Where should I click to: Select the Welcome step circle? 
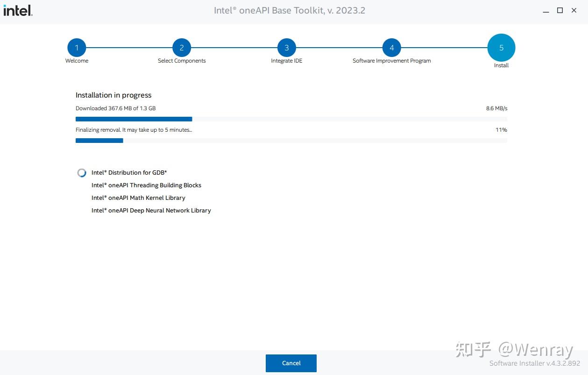coord(77,47)
